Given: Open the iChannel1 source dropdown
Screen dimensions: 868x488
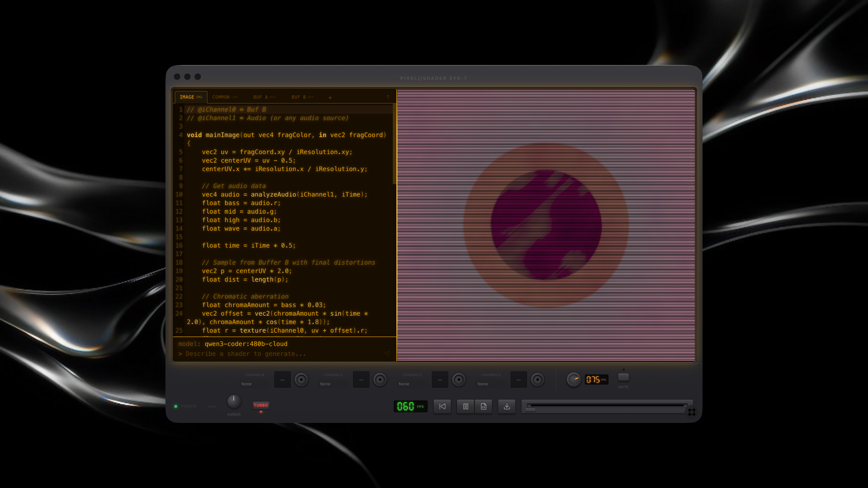Looking at the screenshot, I should click(x=332, y=384).
